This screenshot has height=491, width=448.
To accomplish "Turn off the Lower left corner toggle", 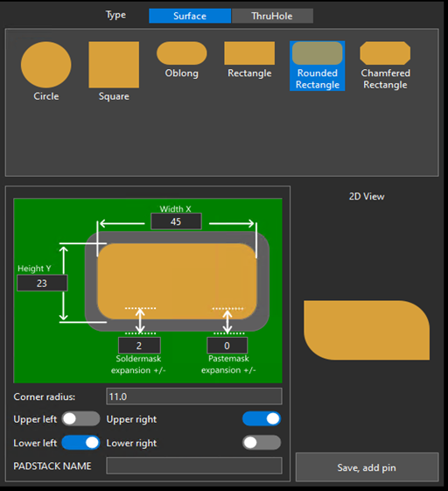I will pyautogui.click(x=80, y=443).
